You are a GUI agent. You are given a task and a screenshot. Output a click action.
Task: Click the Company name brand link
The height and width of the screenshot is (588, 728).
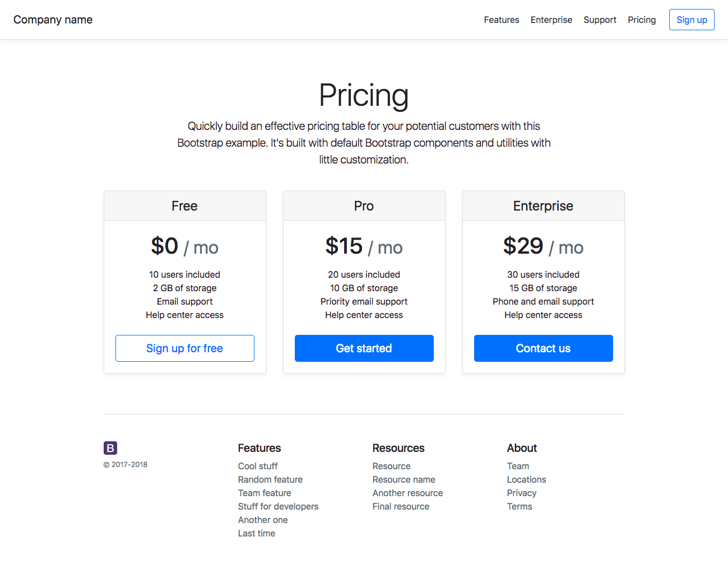point(53,20)
